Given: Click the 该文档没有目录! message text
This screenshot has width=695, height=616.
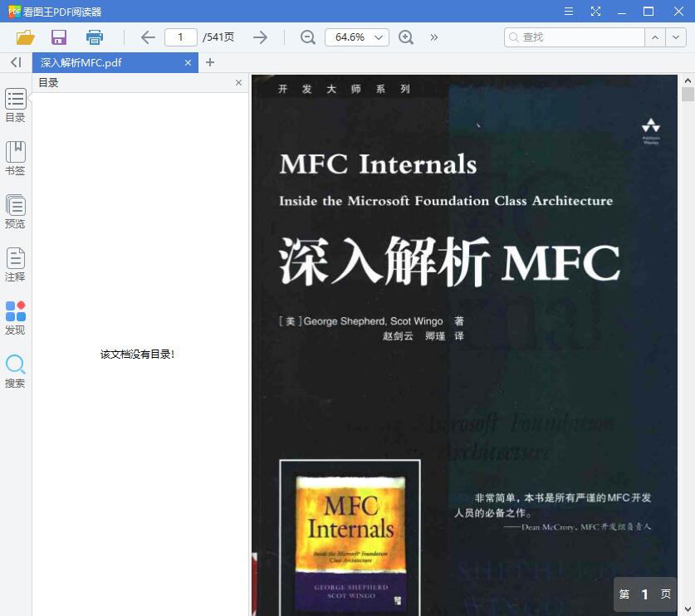Looking at the screenshot, I should [x=137, y=354].
